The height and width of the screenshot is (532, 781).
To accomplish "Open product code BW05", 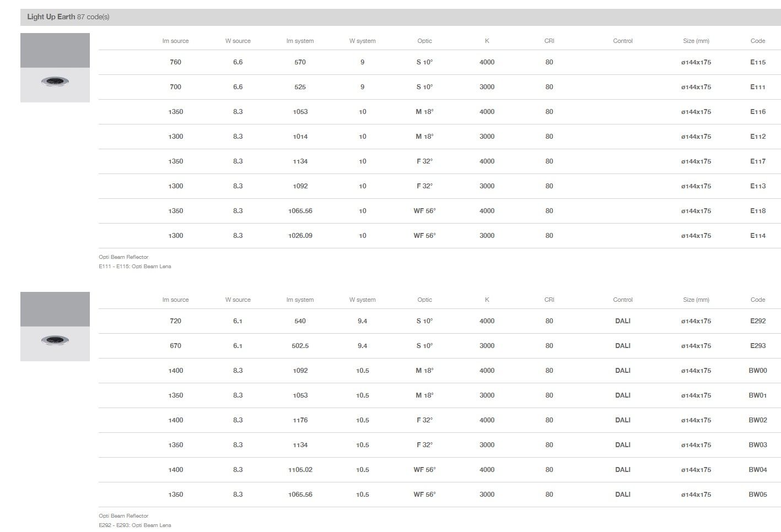I will pyautogui.click(x=757, y=495).
